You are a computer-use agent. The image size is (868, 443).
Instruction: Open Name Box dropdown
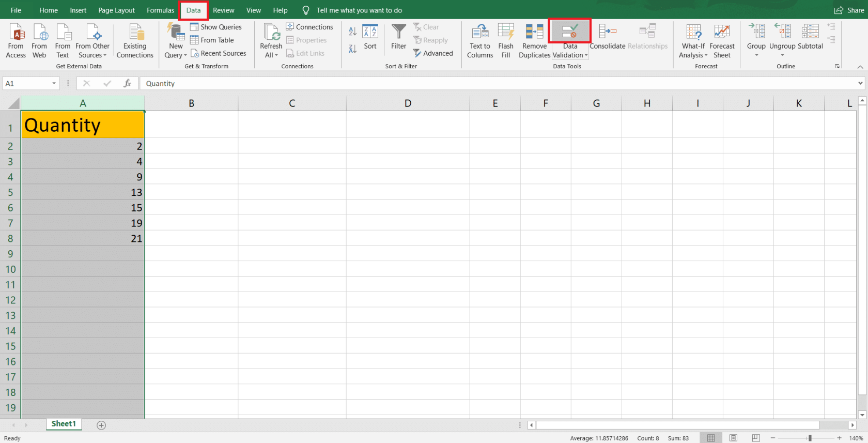click(54, 83)
